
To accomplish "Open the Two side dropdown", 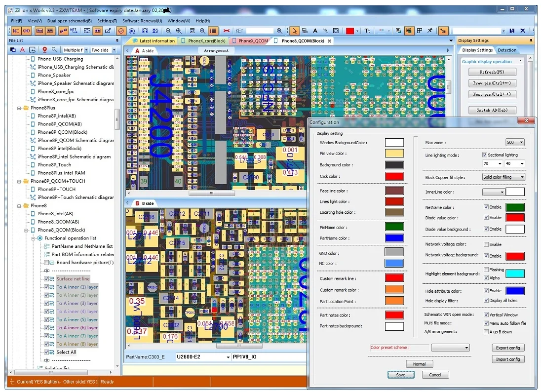I will coord(114,50).
